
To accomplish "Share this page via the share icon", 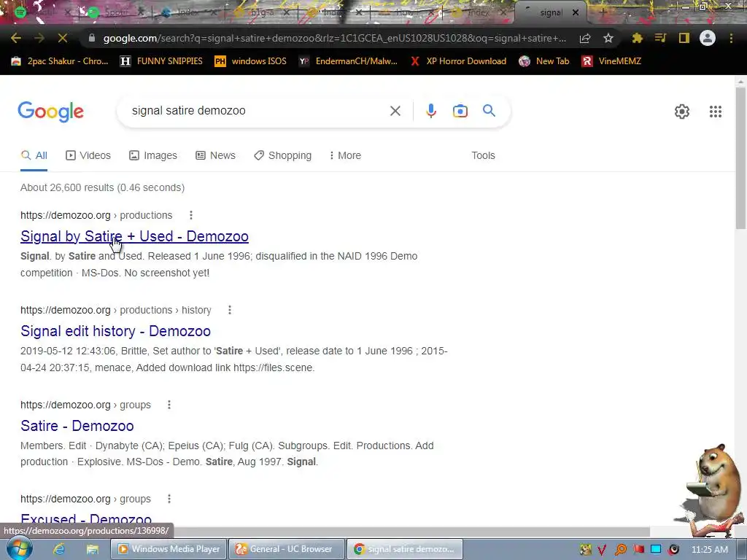I will [585, 38].
